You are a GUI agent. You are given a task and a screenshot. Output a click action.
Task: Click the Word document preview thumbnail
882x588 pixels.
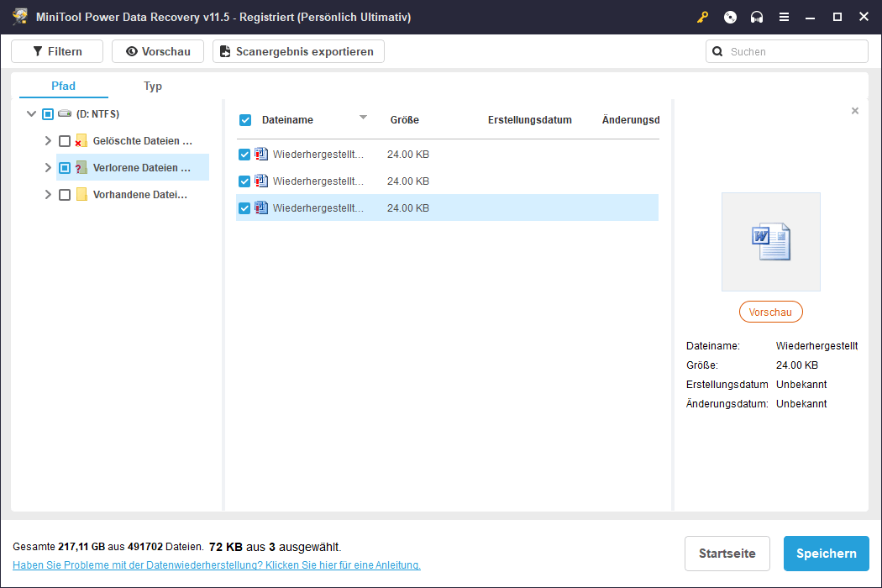(770, 242)
